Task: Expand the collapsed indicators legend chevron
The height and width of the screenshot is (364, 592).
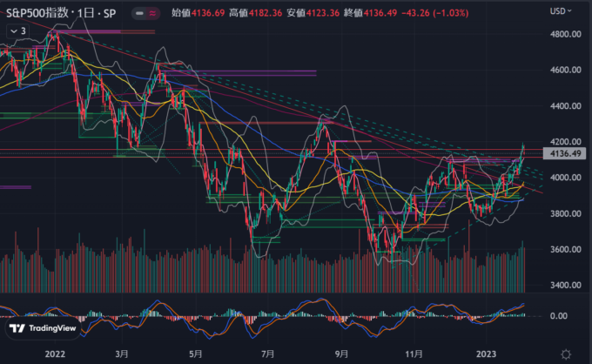Action: tap(16, 30)
